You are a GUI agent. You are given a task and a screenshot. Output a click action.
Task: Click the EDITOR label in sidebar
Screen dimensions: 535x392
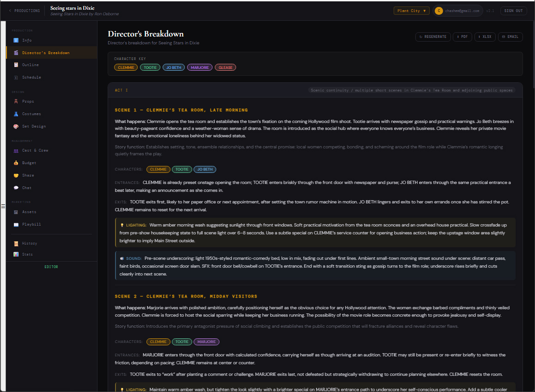(51, 267)
